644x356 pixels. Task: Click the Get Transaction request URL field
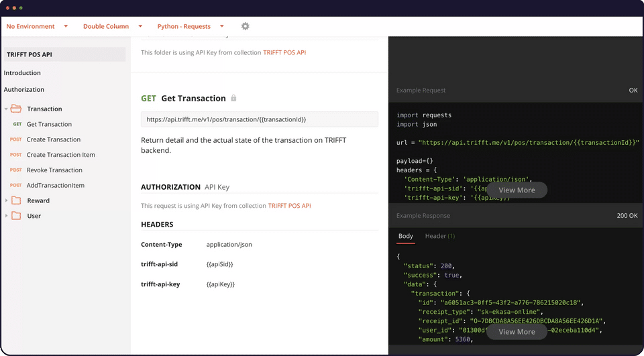(259, 119)
